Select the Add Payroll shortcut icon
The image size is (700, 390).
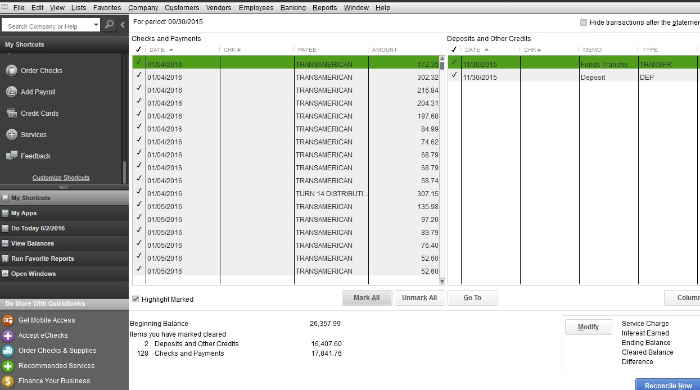coord(11,91)
